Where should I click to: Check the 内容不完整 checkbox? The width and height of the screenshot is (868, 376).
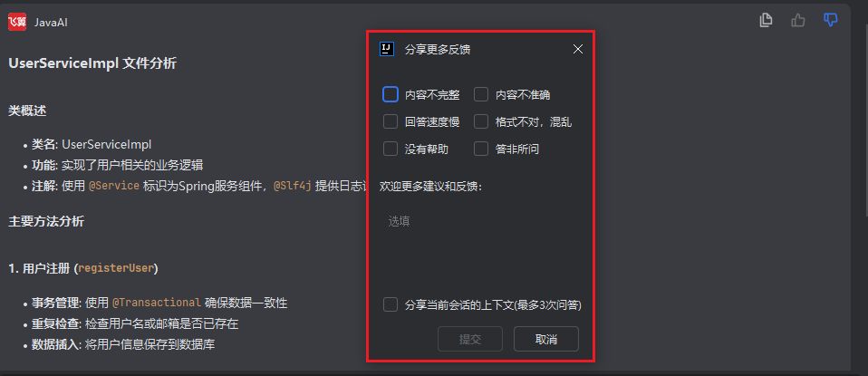click(x=391, y=94)
